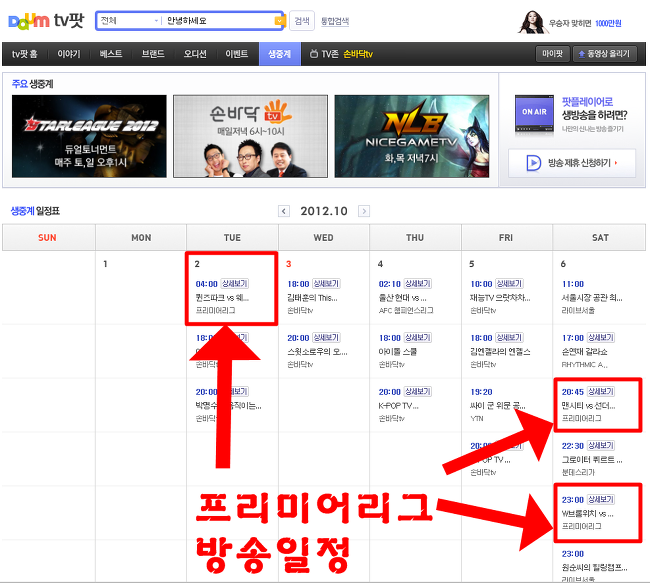The image size is (650, 583).
Task: Select the 생중계 tab
Action: (x=280, y=54)
